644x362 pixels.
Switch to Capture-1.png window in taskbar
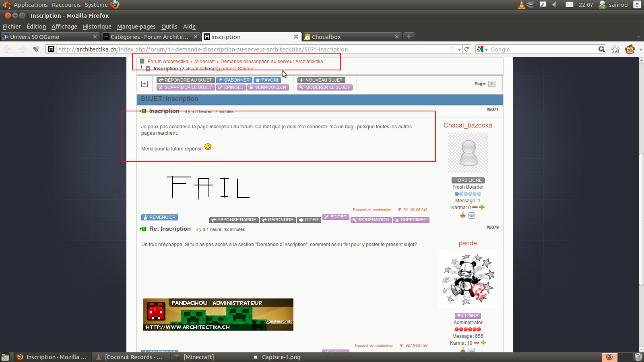click(x=281, y=357)
